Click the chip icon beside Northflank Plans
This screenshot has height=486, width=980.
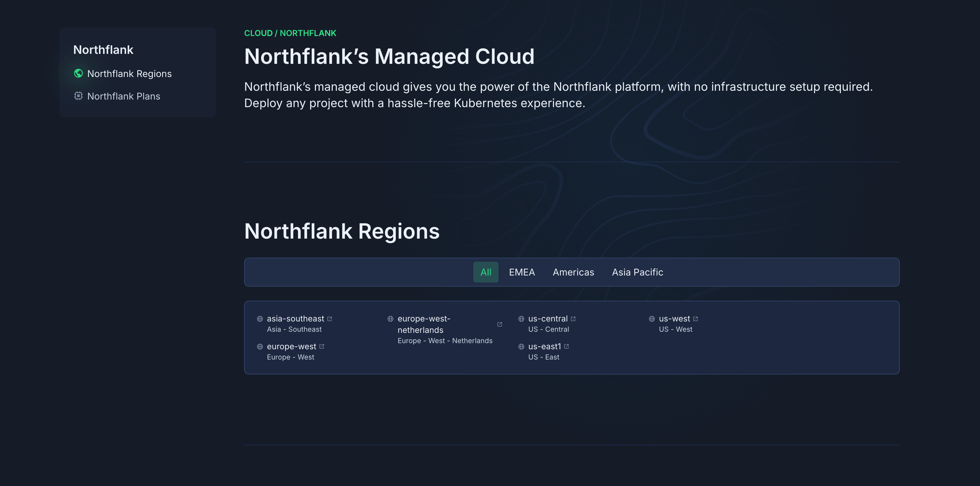[x=78, y=96]
